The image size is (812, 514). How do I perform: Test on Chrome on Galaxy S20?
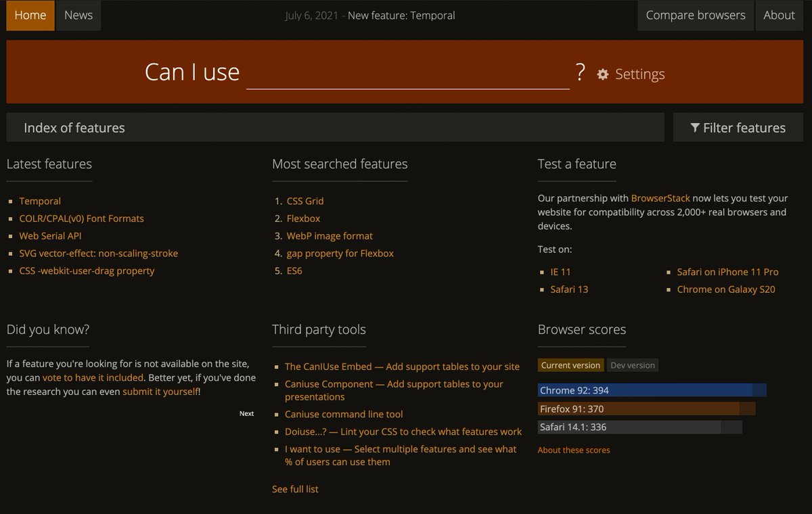[726, 289]
